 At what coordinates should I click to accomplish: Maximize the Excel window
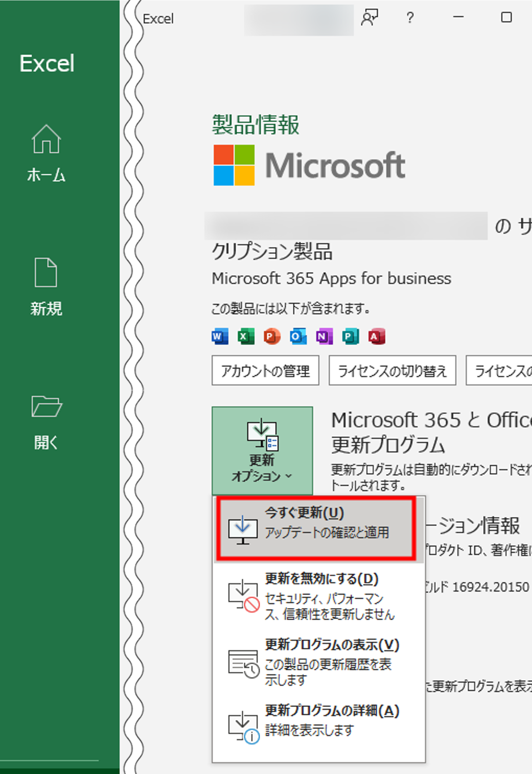coord(506,17)
